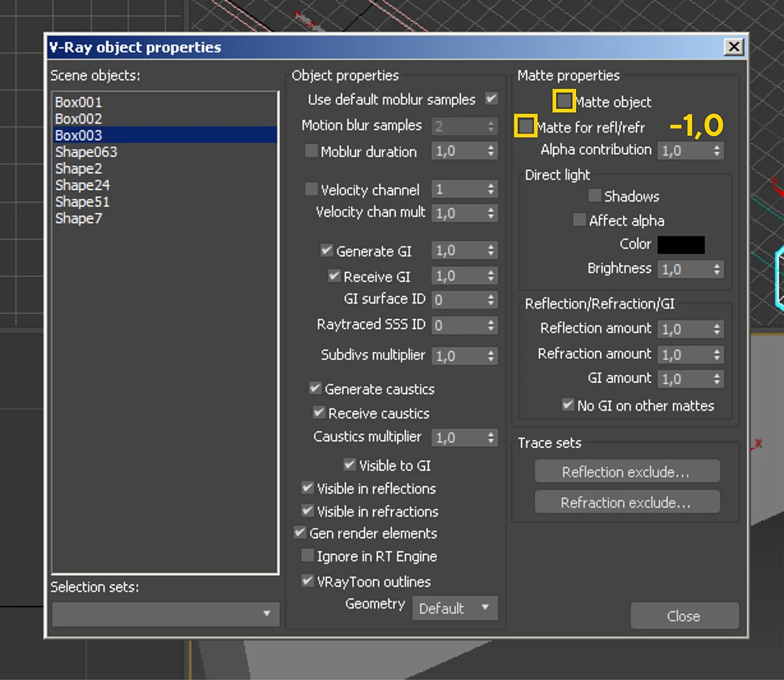Click GI amount spinner arrows
The image size is (784, 680).
(x=717, y=379)
